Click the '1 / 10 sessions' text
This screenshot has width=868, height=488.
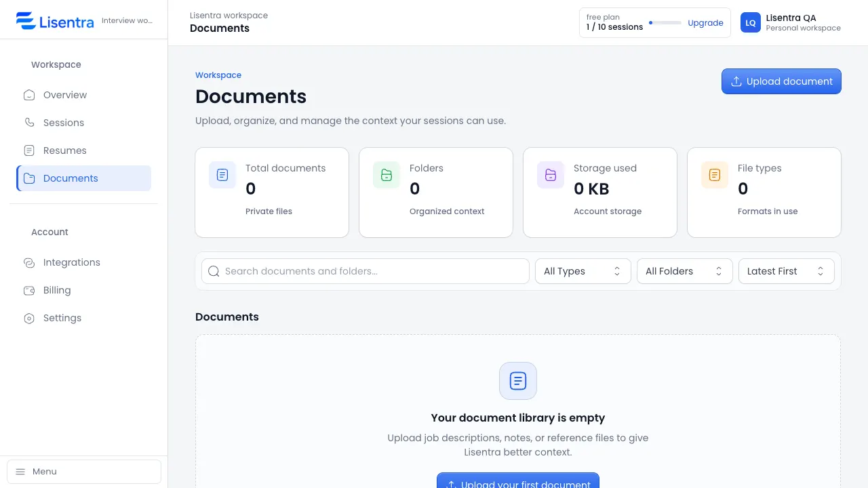(x=614, y=27)
